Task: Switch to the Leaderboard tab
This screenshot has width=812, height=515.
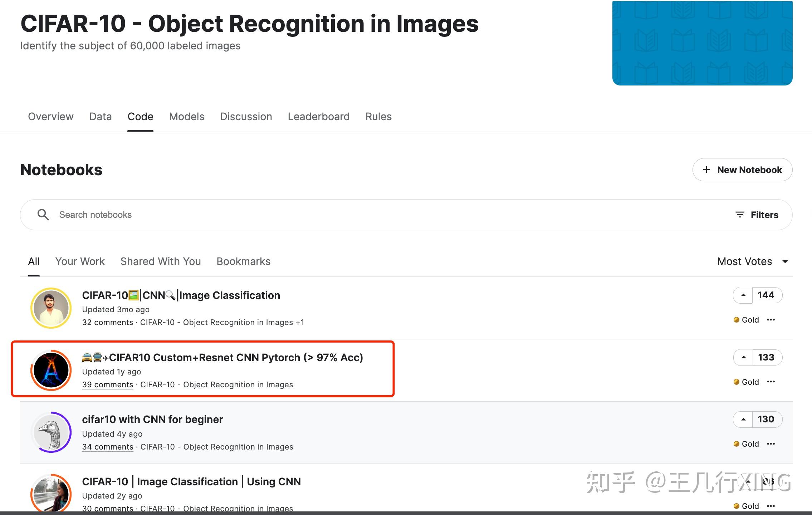Action: pyautogui.click(x=318, y=116)
